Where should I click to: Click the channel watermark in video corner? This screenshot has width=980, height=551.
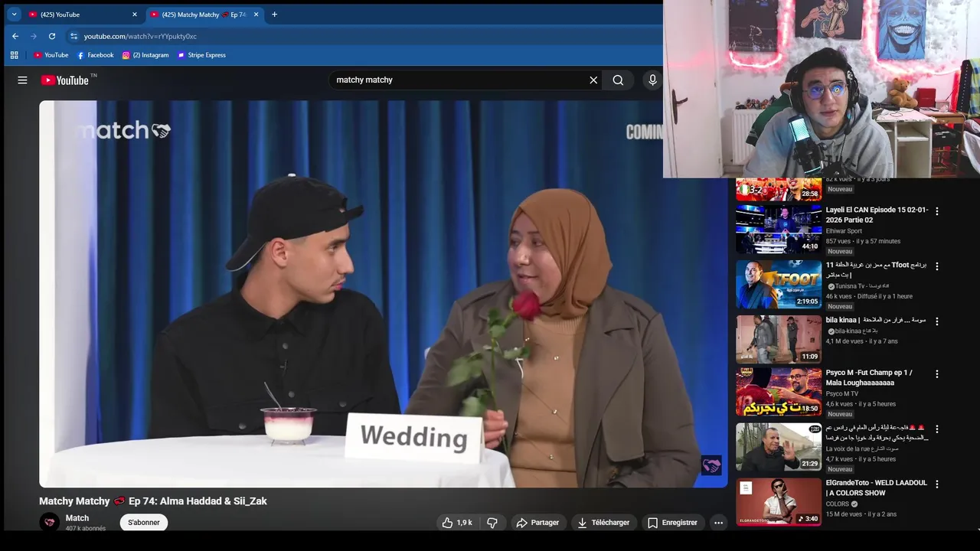click(711, 465)
